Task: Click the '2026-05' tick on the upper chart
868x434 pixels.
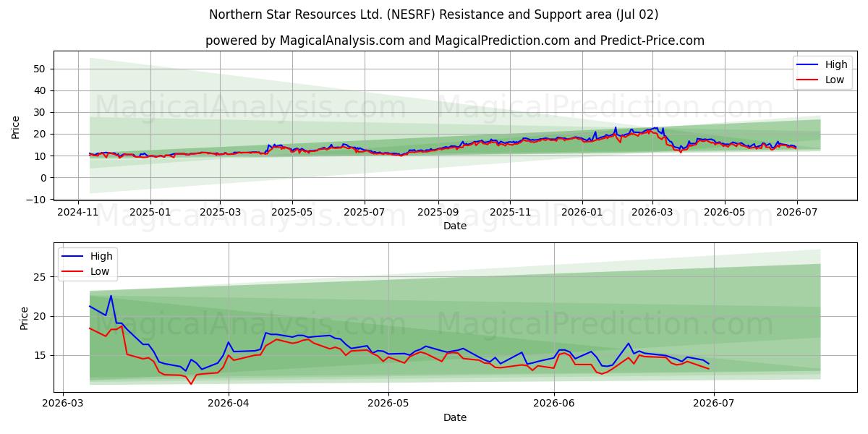Action: (725, 212)
